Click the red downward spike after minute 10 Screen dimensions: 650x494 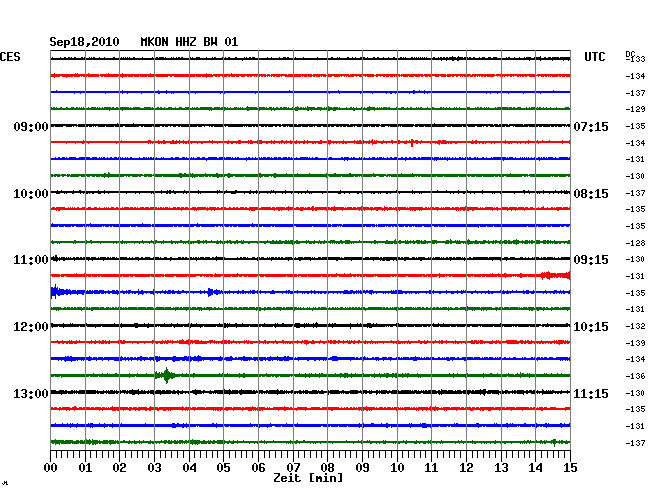[412, 143]
